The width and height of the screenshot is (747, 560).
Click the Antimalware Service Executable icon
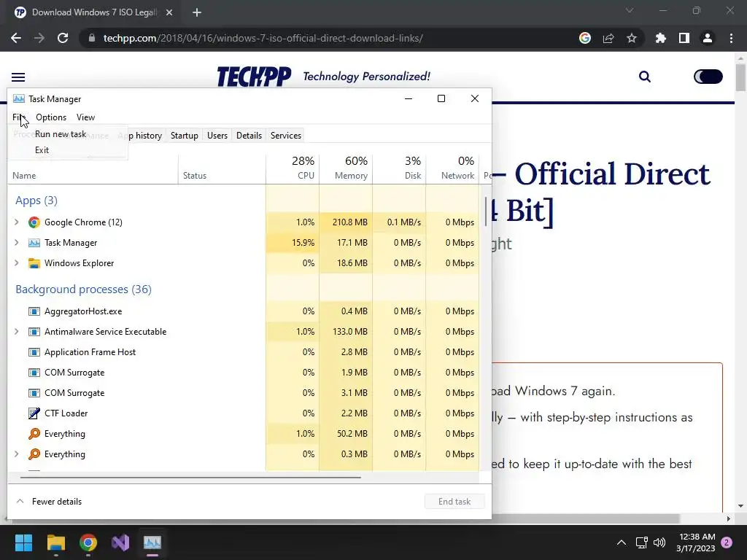coord(34,332)
